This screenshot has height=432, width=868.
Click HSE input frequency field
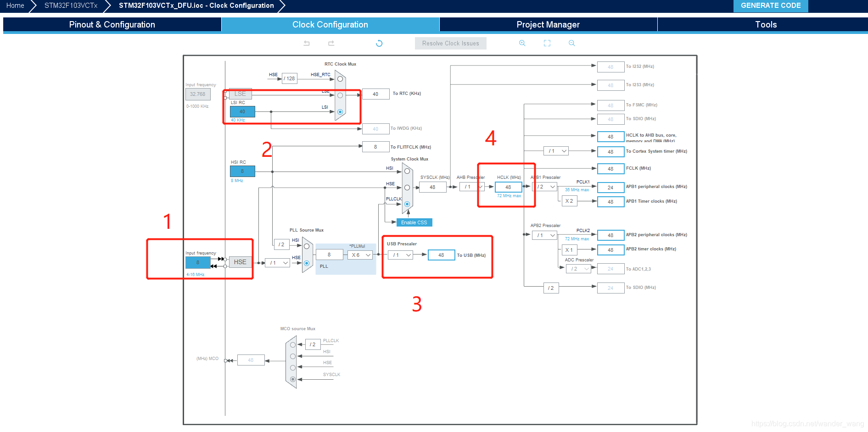coord(198,263)
